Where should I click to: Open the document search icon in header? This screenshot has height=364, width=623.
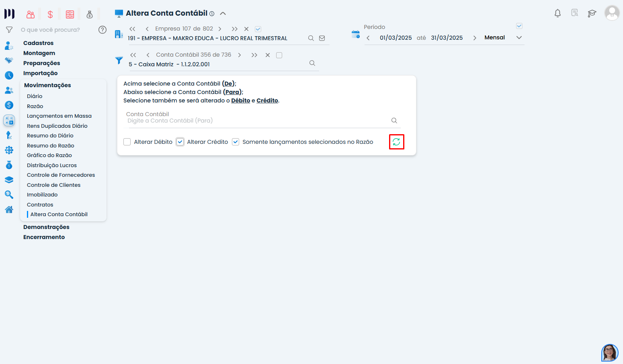point(575,13)
